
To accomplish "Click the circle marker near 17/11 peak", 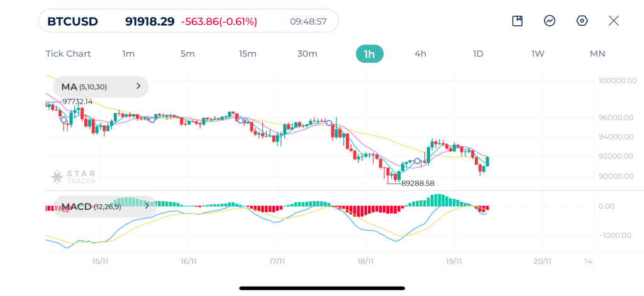I will click(329, 122).
